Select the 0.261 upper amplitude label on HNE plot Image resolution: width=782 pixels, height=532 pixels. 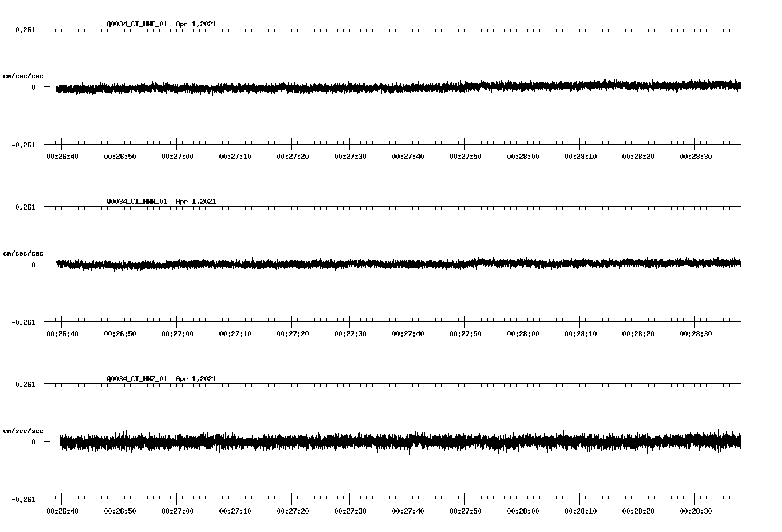tap(26, 29)
